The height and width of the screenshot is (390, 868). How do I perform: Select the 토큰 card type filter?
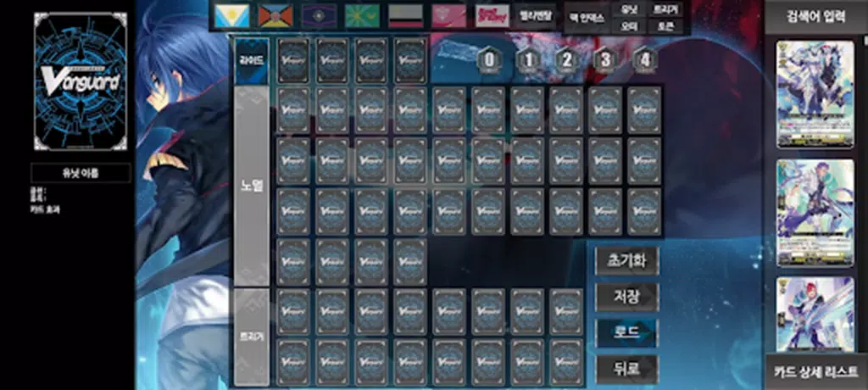click(665, 25)
